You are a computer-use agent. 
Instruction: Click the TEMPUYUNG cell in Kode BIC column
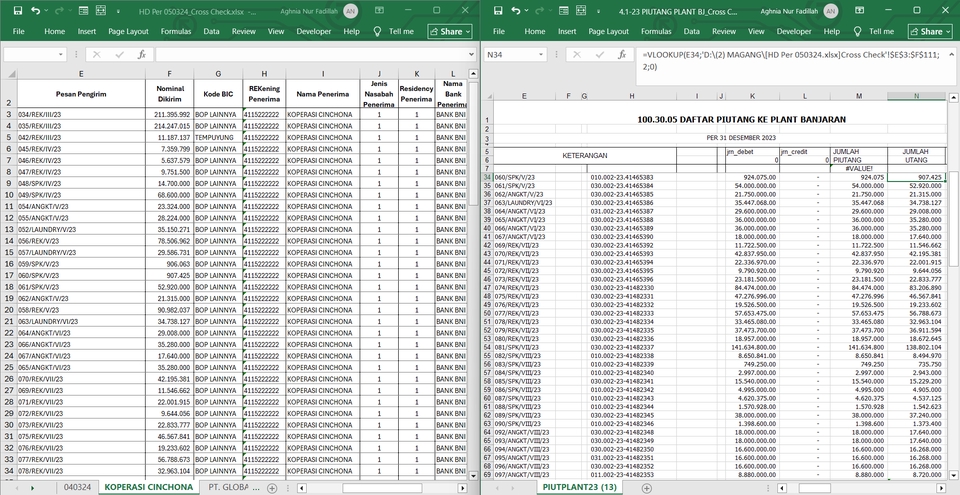pyautogui.click(x=218, y=137)
